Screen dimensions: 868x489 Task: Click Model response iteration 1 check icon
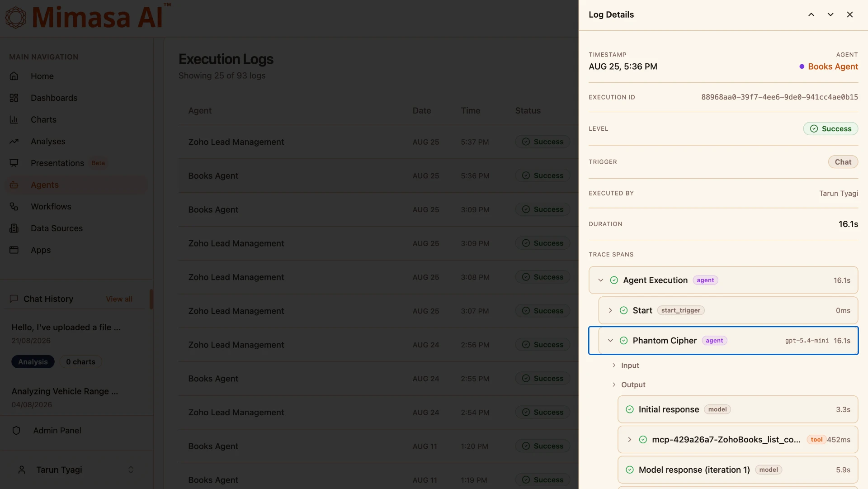click(x=629, y=470)
